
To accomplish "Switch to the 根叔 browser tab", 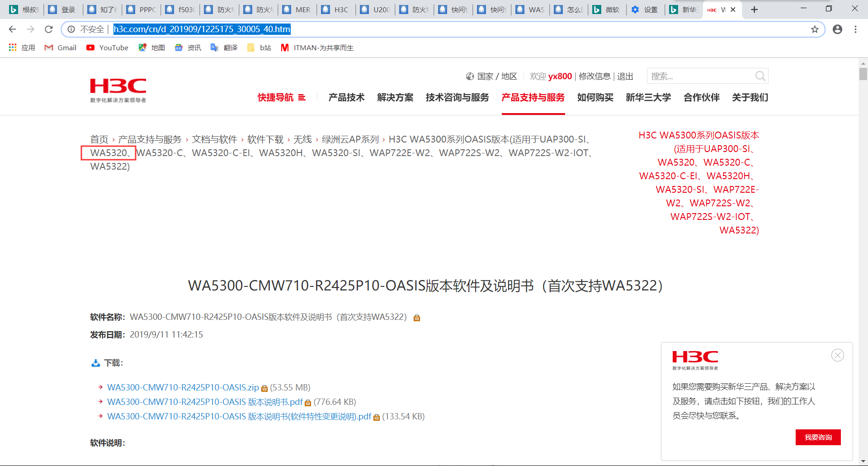I will [x=24, y=10].
